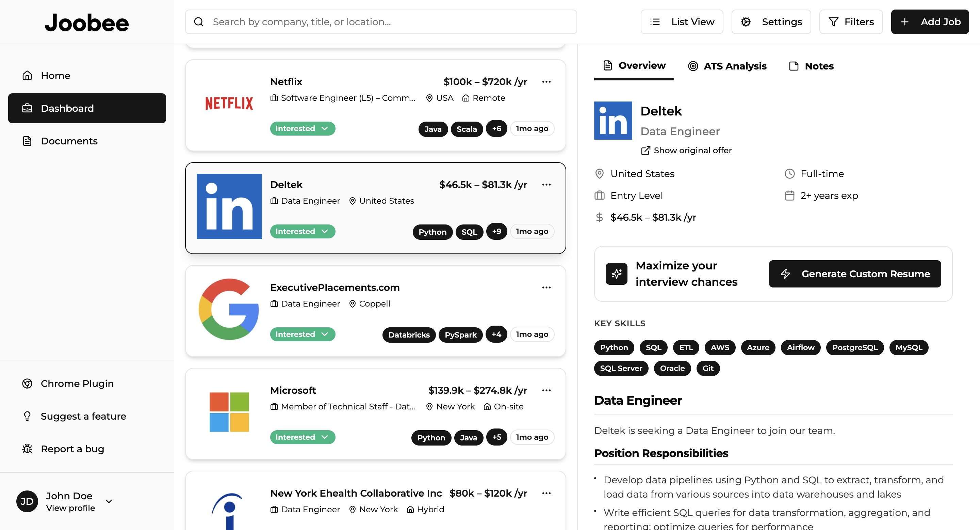Click the sparkle icon beside Maximize your interview chances

click(616, 274)
